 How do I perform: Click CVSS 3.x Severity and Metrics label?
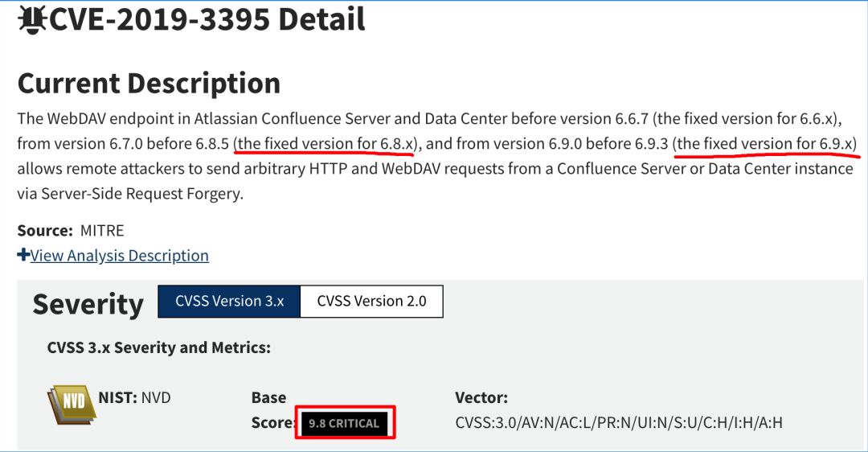[159, 348]
